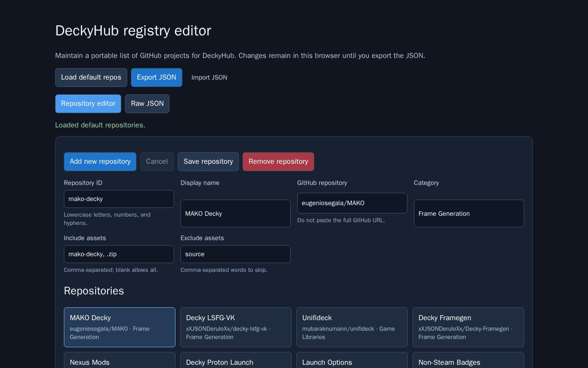Open the Non-Steam Badges card

(468, 360)
